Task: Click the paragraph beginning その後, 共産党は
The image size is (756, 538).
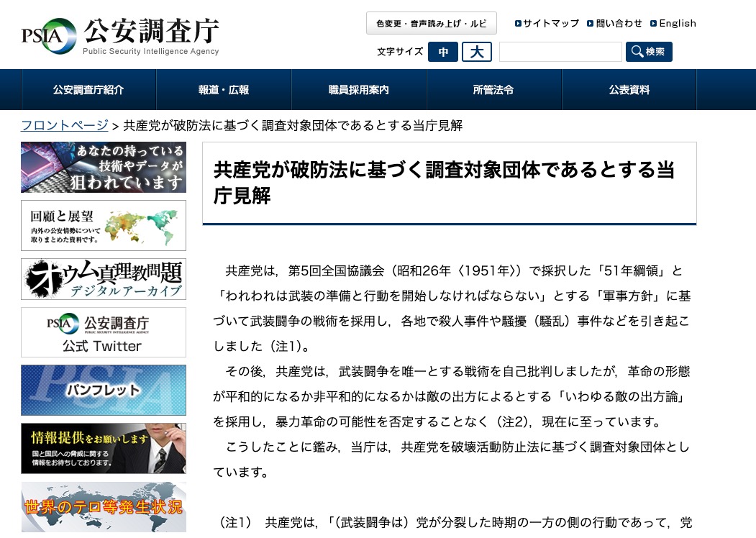Action: [452, 397]
